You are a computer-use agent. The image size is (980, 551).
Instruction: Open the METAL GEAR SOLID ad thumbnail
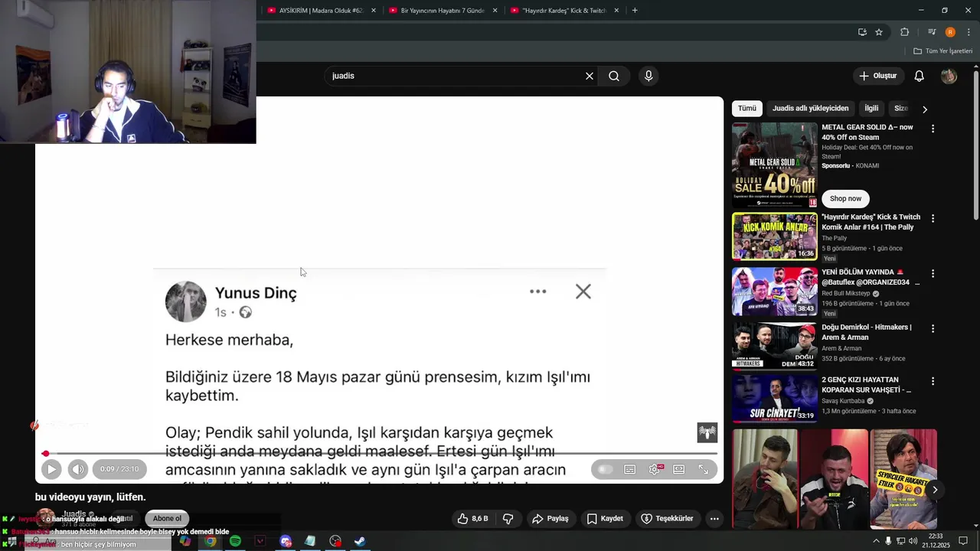[x=775, y=165]
